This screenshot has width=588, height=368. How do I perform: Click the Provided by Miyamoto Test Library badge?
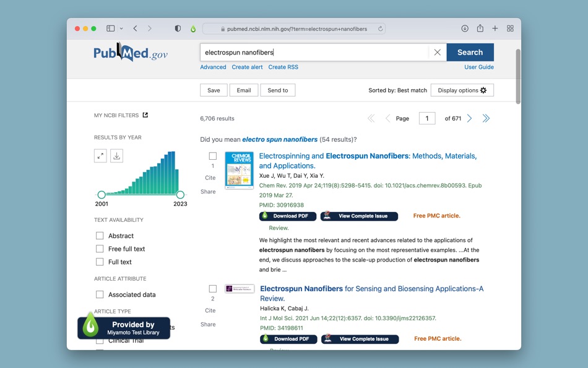(x=124, y=328)
